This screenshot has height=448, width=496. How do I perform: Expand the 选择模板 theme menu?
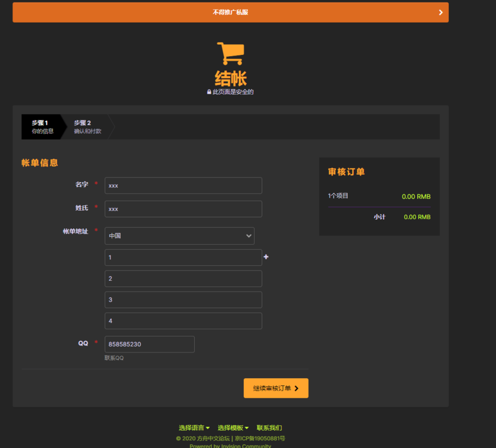click(x=232, y=428)
